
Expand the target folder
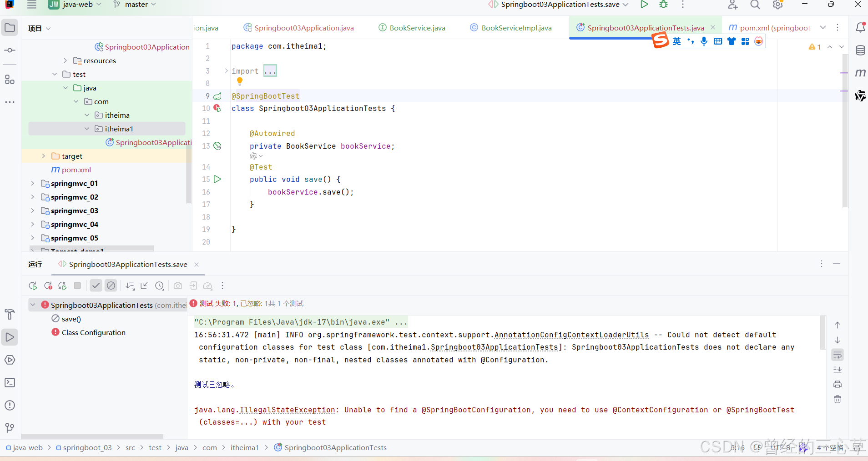pyautogui.click(x=43, y=156)
